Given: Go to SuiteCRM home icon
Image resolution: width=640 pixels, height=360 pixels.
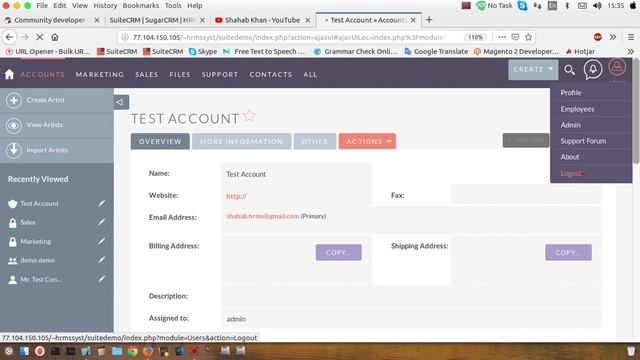Looking at the screenshot, I should click(x=9, y=74).
